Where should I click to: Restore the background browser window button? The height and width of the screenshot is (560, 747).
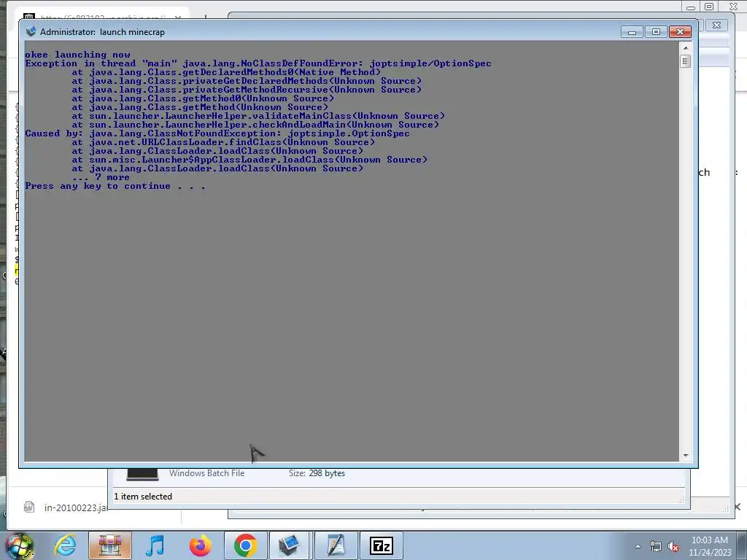coord(709,6)
